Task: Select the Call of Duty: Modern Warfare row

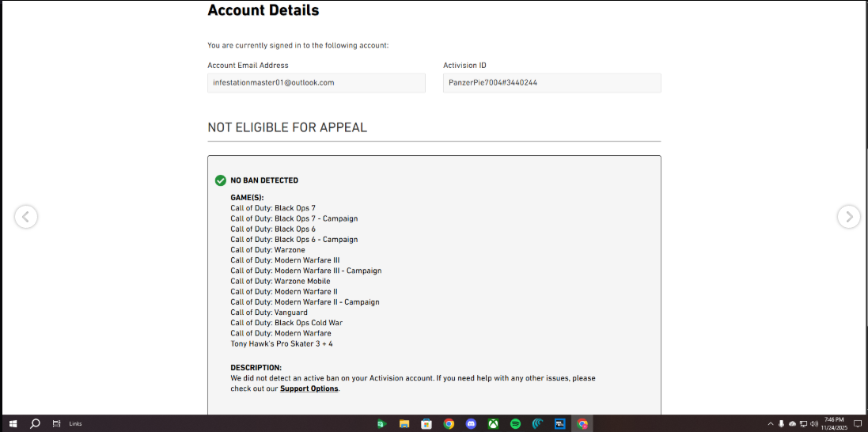Action: (x=281, y=333)
